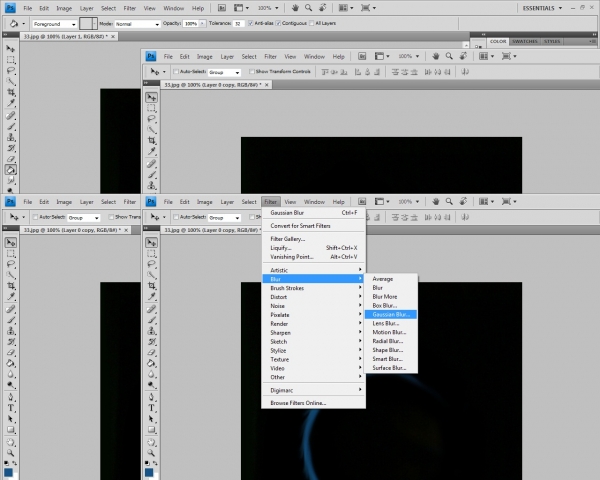Expand the Digimarc filter submenu
Viewport: 600px width, 480px height.
click(x=313, y=390)
